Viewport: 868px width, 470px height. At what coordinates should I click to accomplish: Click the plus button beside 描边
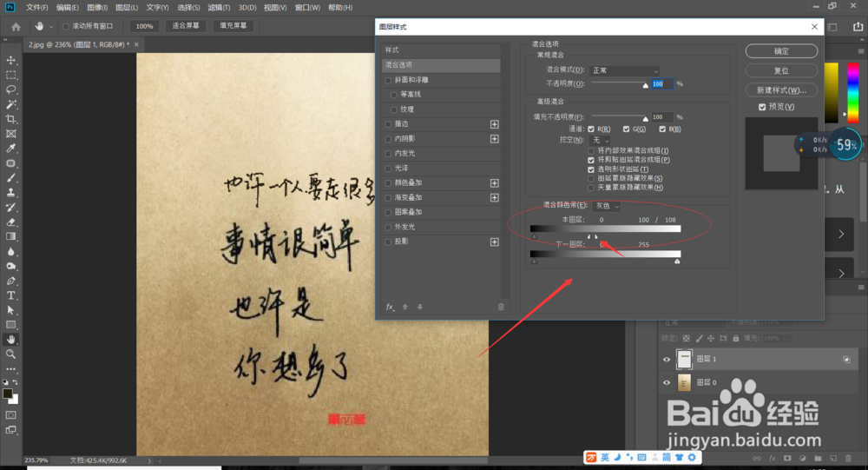click(495, 124)
